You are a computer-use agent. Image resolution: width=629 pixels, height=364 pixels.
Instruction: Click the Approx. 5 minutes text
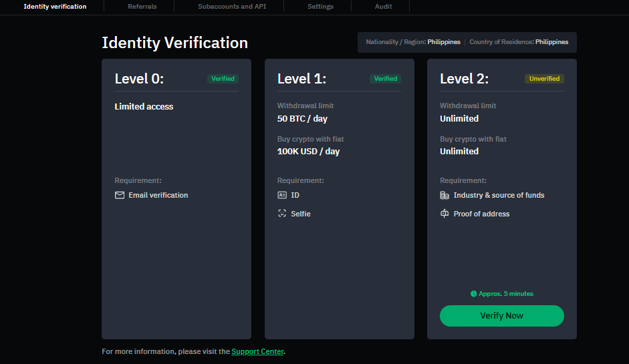[x=506, y=293]
